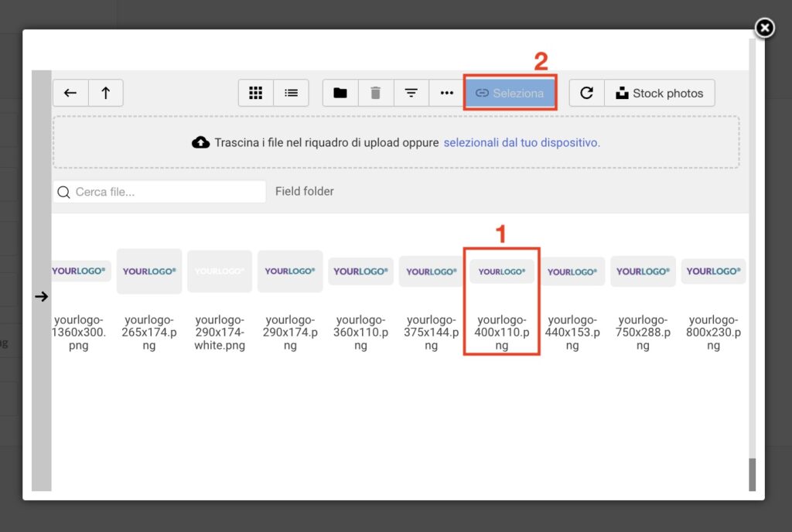Open the sort filter options

click(x=411, y=93)
